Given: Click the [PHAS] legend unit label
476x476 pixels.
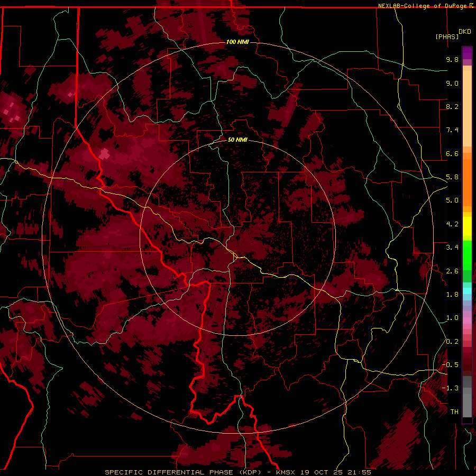Looking at the screenshot, I should pos(447,36).
